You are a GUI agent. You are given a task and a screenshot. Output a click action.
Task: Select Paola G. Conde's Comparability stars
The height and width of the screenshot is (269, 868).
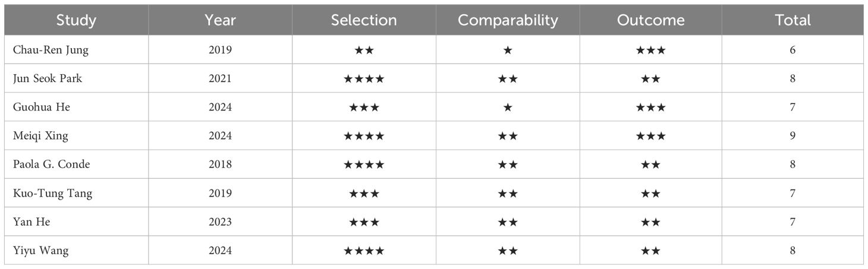(508, 164)
